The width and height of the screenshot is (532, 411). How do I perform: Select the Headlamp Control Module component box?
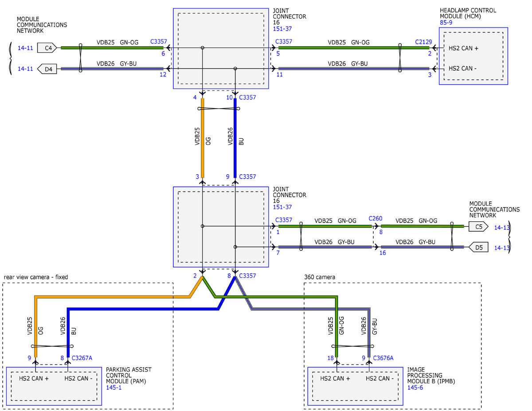point(473,56)
